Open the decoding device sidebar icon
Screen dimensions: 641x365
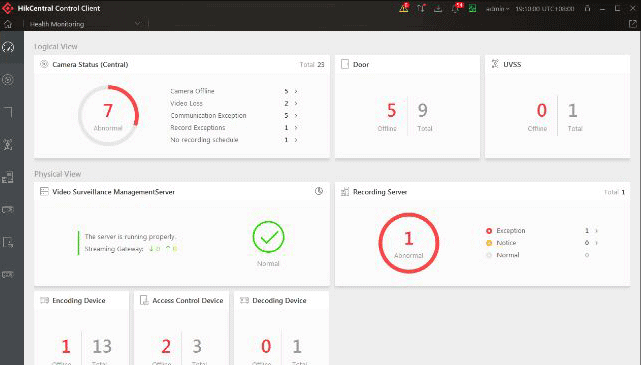[x=8, y=274]
